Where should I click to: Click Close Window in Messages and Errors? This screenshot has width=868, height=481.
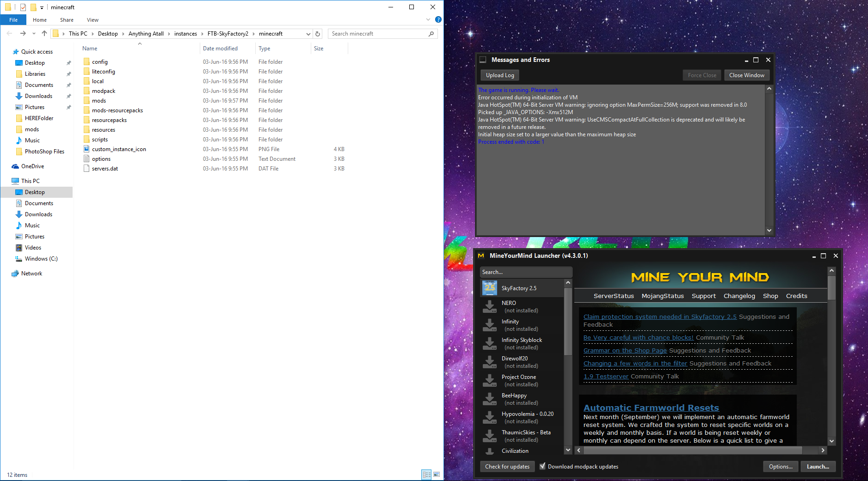[746, 75]
